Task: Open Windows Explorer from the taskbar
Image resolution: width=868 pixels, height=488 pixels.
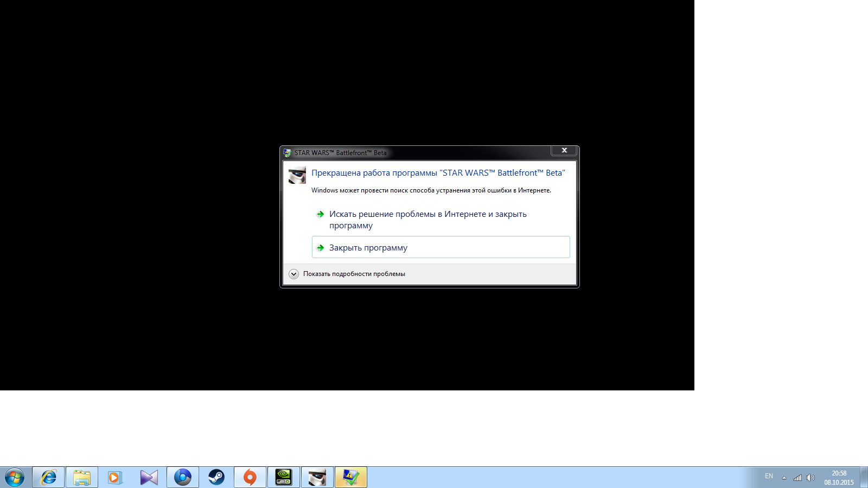Action: tap(82, 477)
